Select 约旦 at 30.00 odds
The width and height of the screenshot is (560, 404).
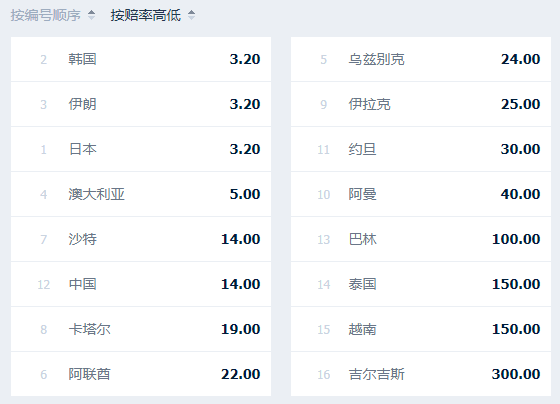421,149
